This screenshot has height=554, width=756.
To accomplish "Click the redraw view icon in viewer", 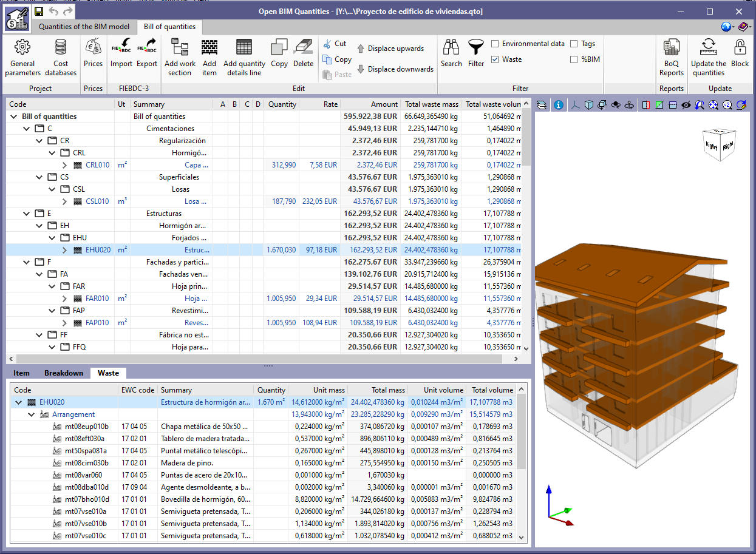I will (741, 105).
